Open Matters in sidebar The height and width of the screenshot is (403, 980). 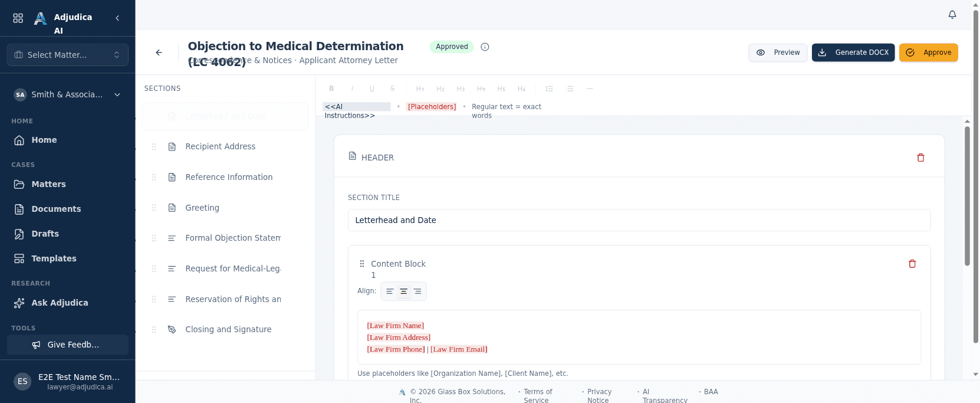coord(68,184)
